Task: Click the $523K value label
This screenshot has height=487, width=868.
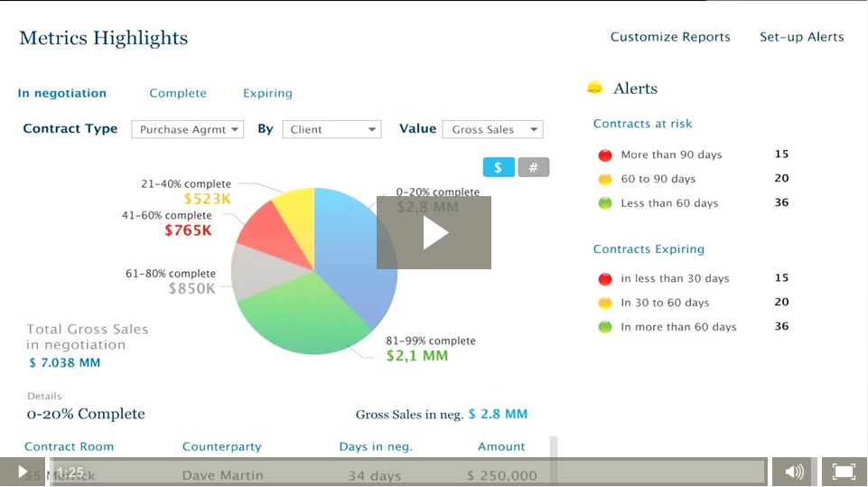Action: tap(208, 199)
